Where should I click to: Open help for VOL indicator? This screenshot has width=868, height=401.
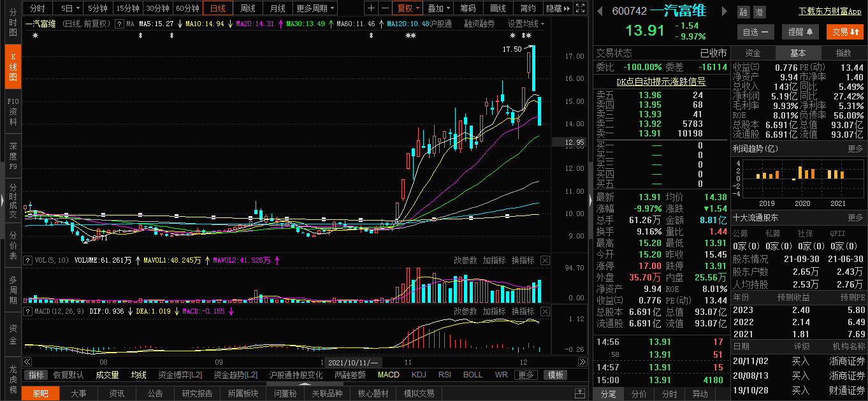point(27,260)
